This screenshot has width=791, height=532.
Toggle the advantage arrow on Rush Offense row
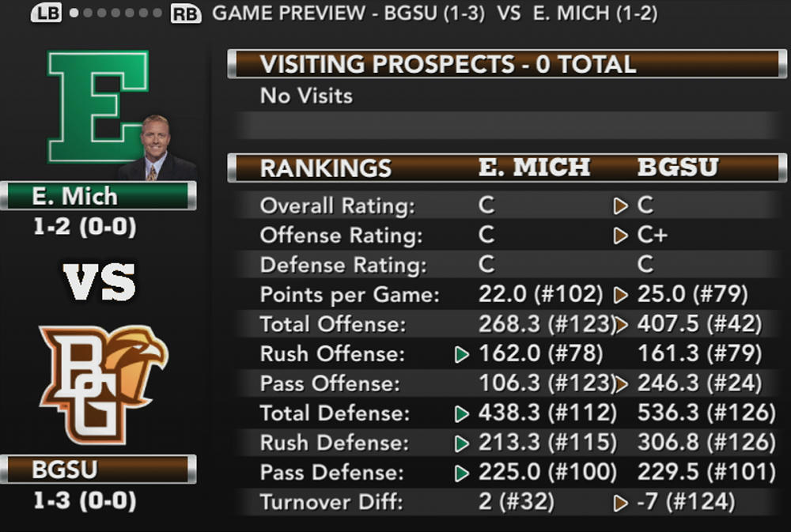pyautogui.click(x=464, y=354)
